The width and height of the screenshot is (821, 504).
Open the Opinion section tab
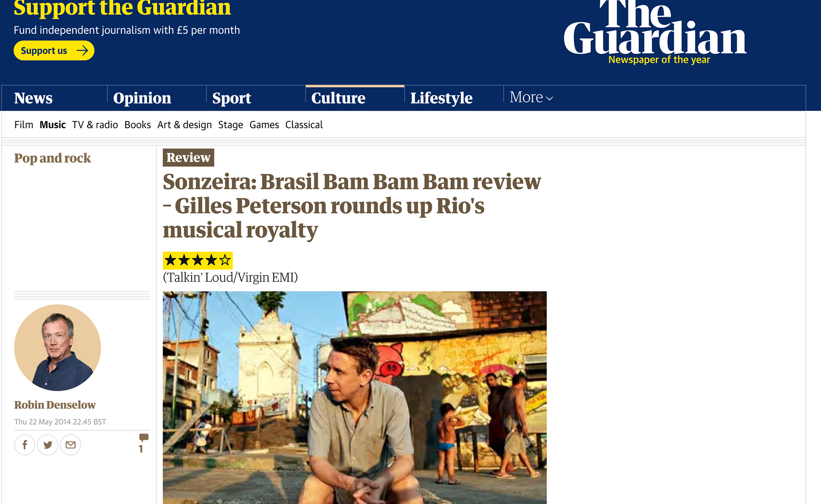(142, 98)
